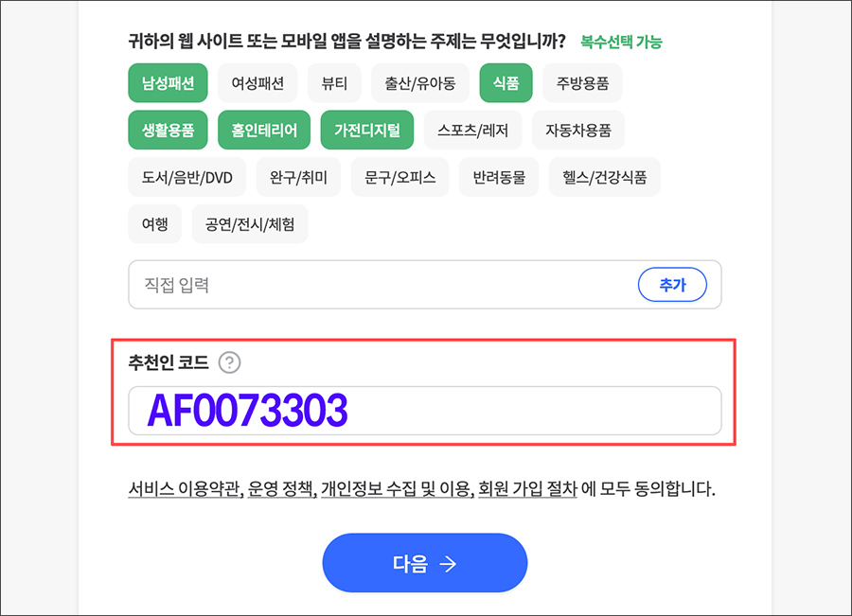Select the 출산/유아동 category chip
Image resolution: width=852 pixels, height=616 pixels.
pyautogui.click(x=420, y=83)
